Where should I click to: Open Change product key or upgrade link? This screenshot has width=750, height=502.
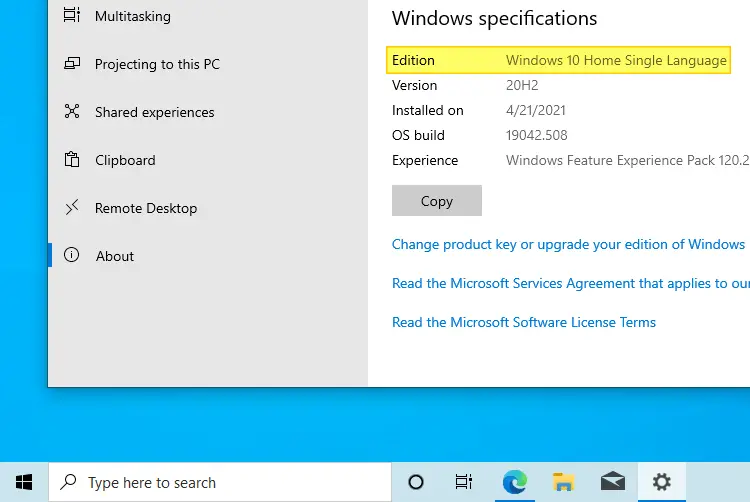pos(568,244)
